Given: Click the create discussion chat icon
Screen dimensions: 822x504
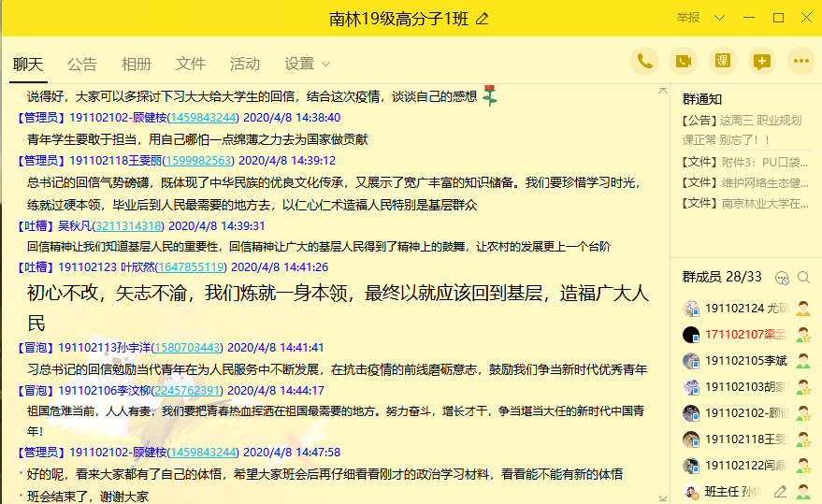Looking at the screenshot, I should tap(761, 62).
